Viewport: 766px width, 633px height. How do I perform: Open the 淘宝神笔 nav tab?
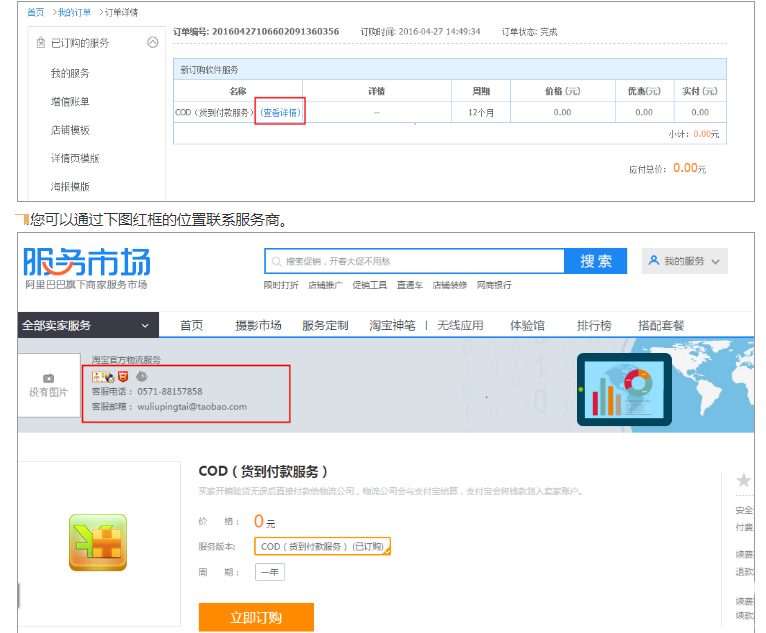(x=392, y=325)
